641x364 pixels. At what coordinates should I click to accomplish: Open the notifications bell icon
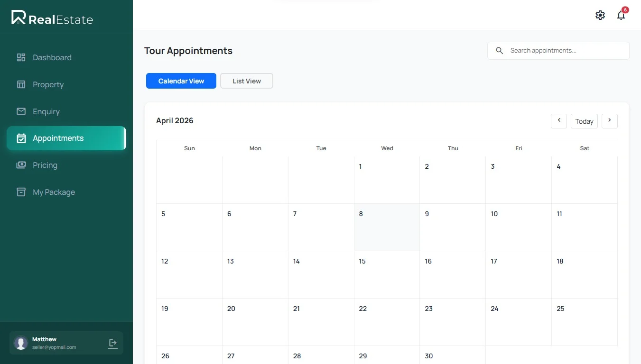621,15
